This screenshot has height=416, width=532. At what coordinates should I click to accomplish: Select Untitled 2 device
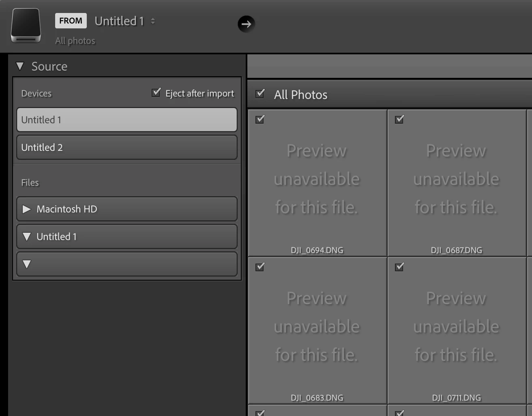[x=127, y=147]
